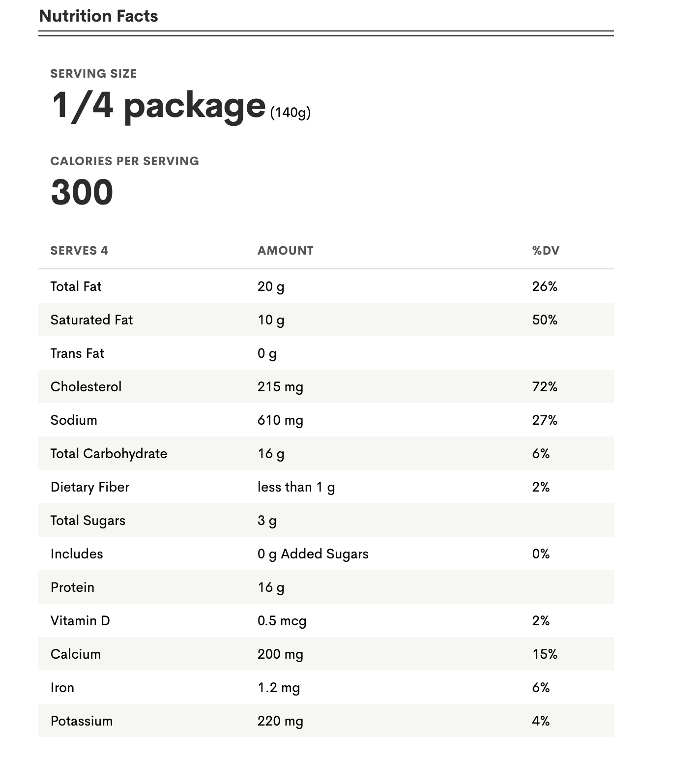Select the Vitamin D label
The image size is (700, 757).
coord(80,621)
